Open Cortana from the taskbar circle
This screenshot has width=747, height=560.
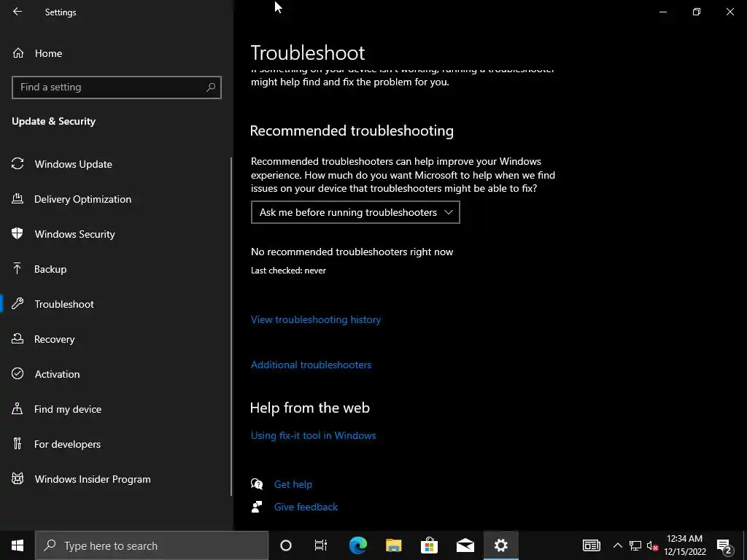coord(286,545)
